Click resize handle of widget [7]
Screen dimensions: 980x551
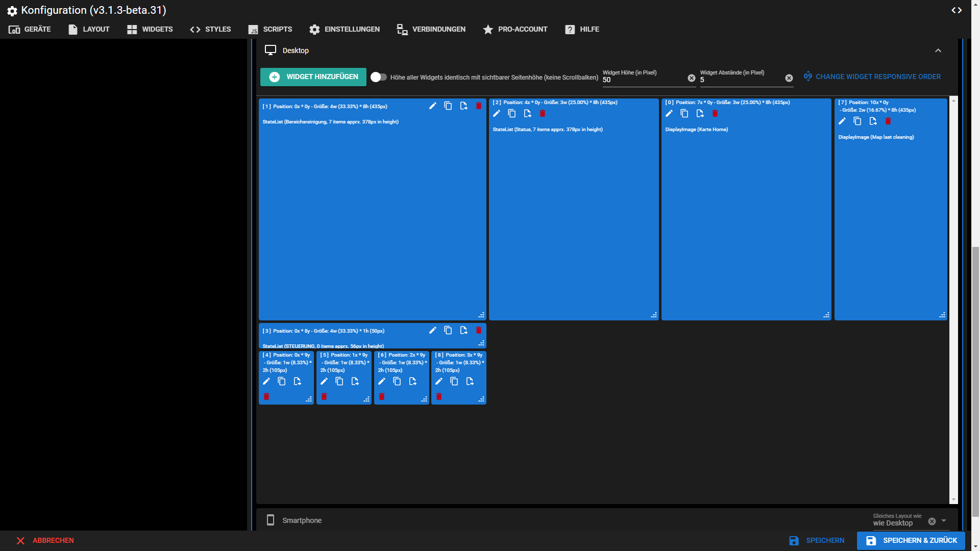[942, 315]
